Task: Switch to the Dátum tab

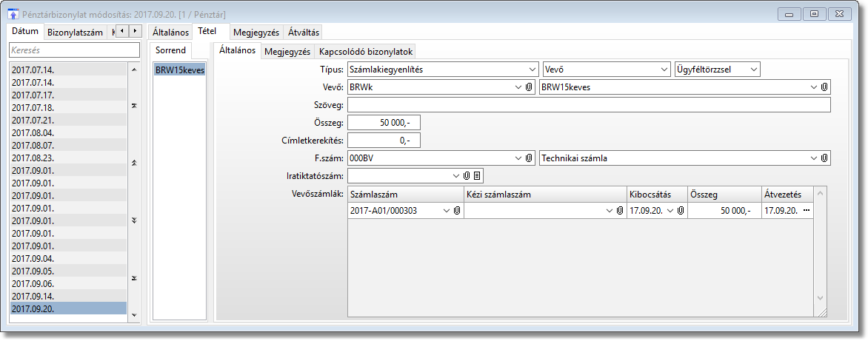Action: [x=25, y=32]
